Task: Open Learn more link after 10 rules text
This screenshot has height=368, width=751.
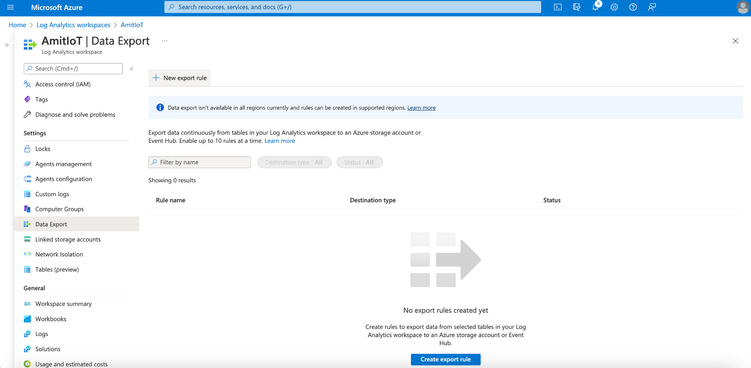Action: (280, 141)
